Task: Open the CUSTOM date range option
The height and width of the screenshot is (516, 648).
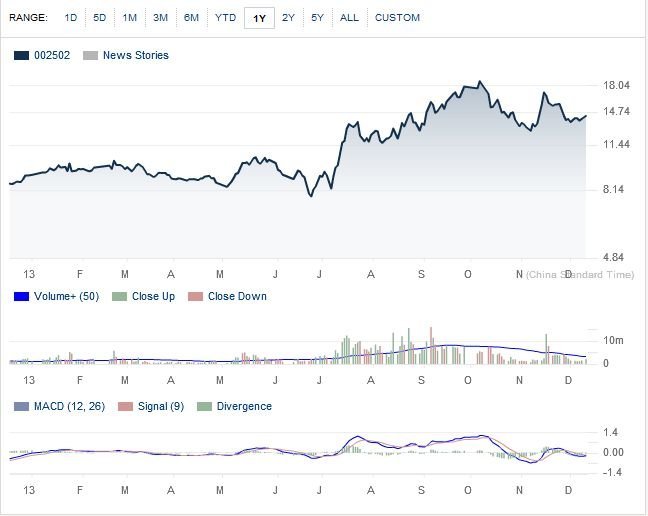Action: pos(397,18)
